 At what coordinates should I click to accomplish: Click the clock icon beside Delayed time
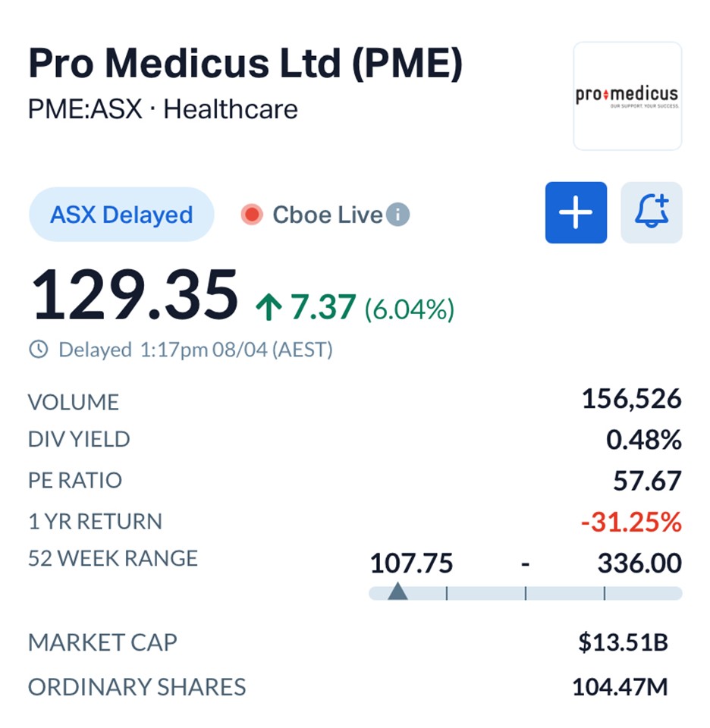(x=38, y=350)
